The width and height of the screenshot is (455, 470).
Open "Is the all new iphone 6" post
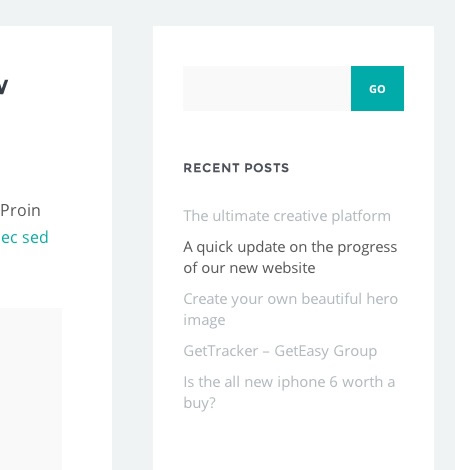(x=289, y=392)
